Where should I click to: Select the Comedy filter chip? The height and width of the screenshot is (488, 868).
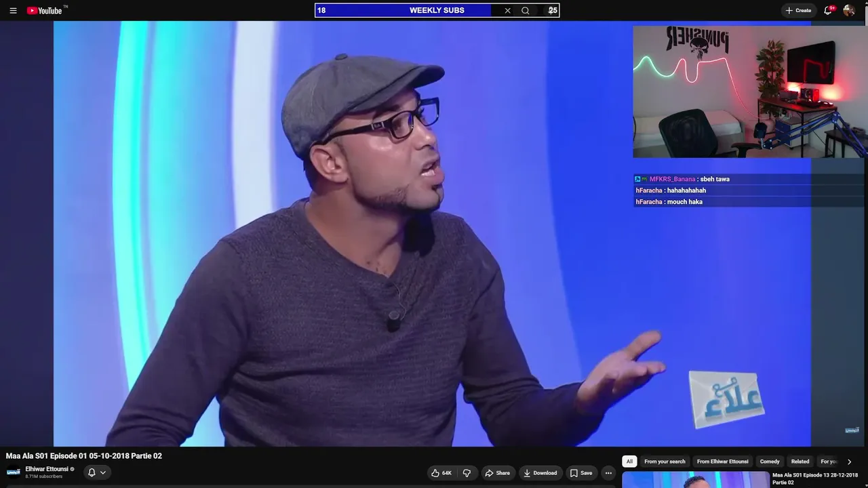point(770,462)
